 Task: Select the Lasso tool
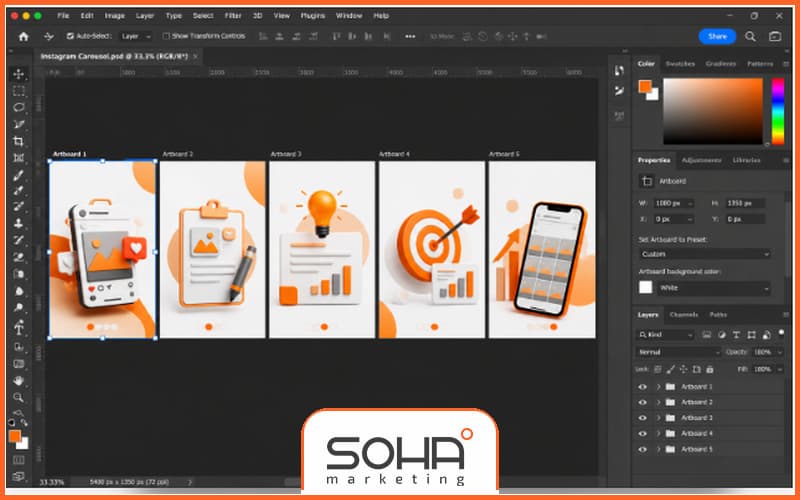click(19, 107)
